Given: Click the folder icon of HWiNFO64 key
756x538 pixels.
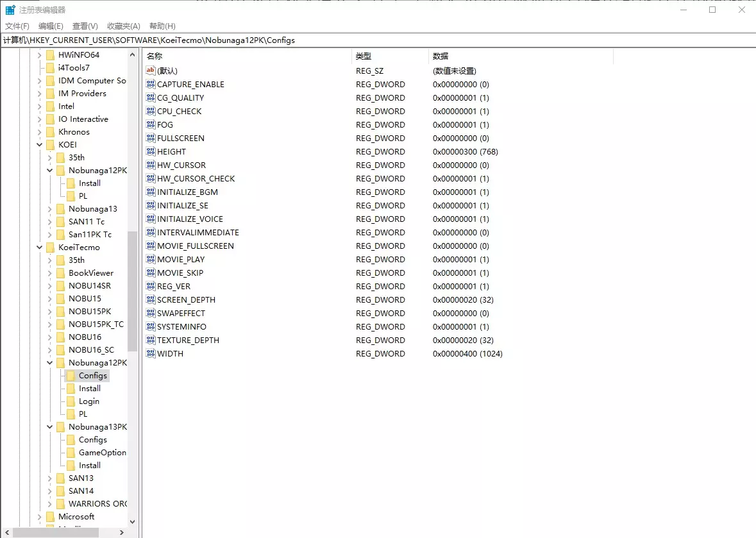Looking at the screenshot, I should 50,55.
